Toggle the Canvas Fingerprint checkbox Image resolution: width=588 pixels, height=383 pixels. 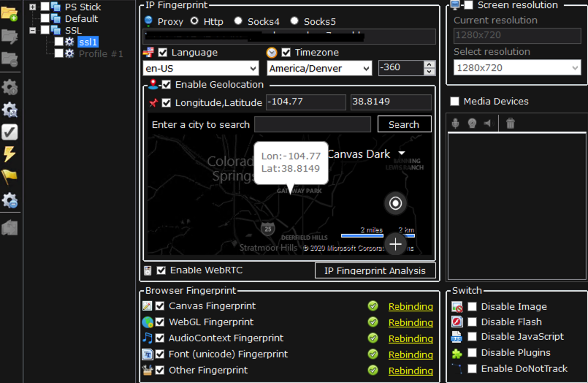(x=160, y=306)
